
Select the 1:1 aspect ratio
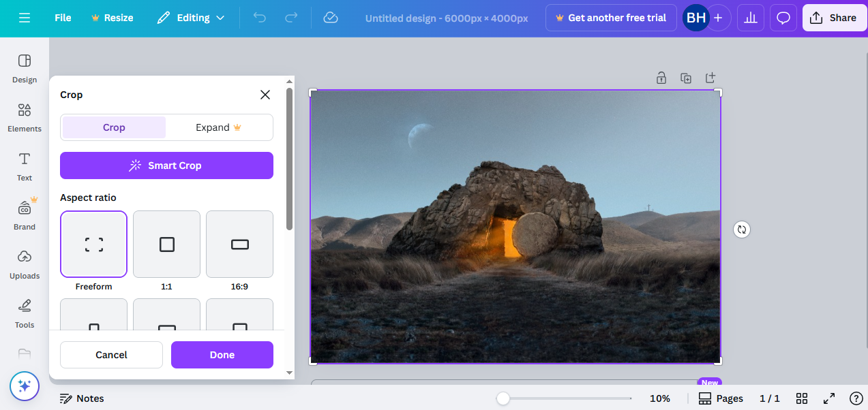[x=166, y=244]
